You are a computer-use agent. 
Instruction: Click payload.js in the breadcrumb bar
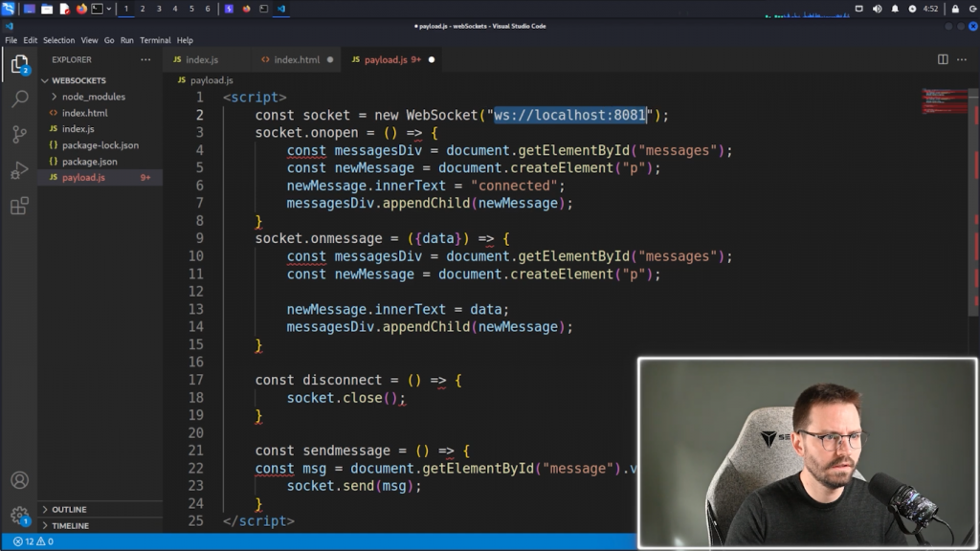pyautogui.click(x=212, y=80)
